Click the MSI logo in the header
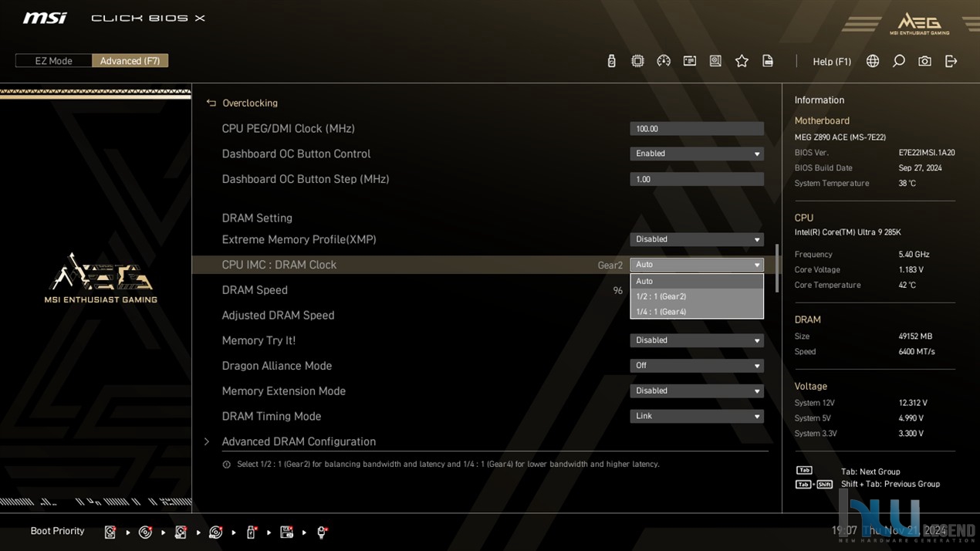Viewport: 980px width, 551px height. (45, 18)
